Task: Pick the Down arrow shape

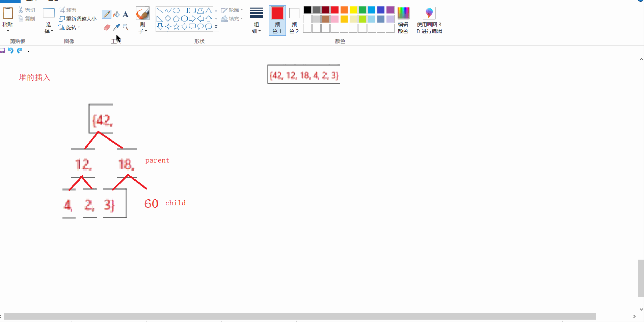Action: [160, 27]
